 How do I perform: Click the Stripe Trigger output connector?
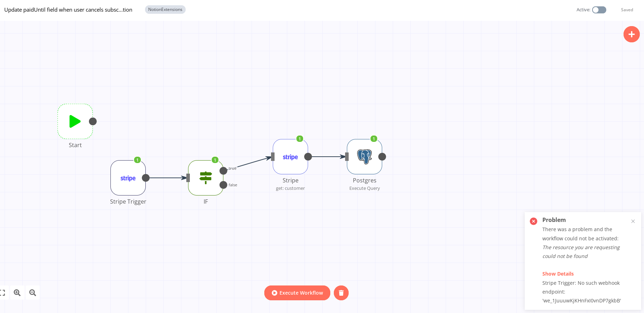[146, 178]
